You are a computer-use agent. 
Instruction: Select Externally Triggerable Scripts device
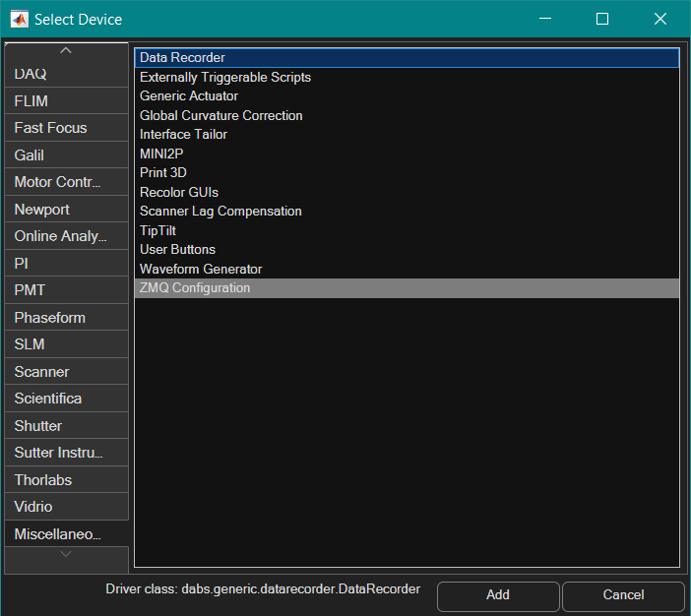(407, 77)
